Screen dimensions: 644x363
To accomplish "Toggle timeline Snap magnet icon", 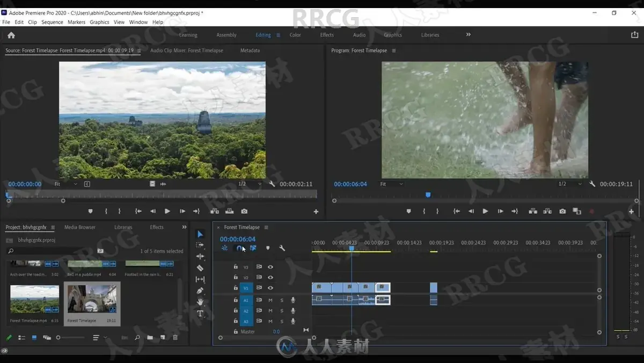I will click(x=239, y=248).
